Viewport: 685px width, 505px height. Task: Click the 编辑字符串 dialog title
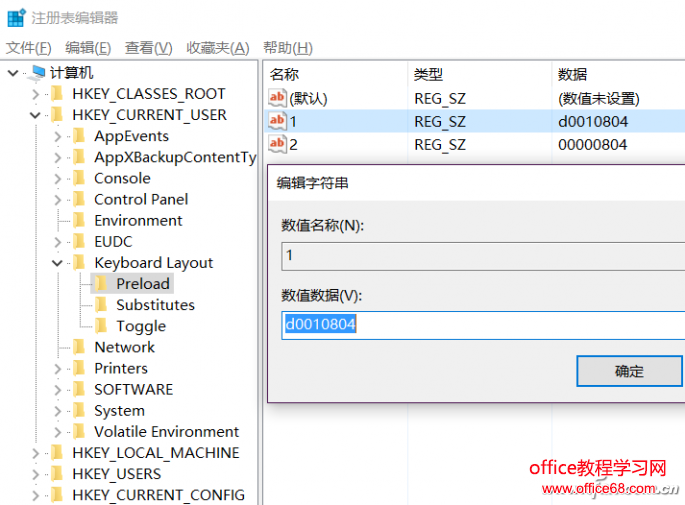tap(312, 183)
